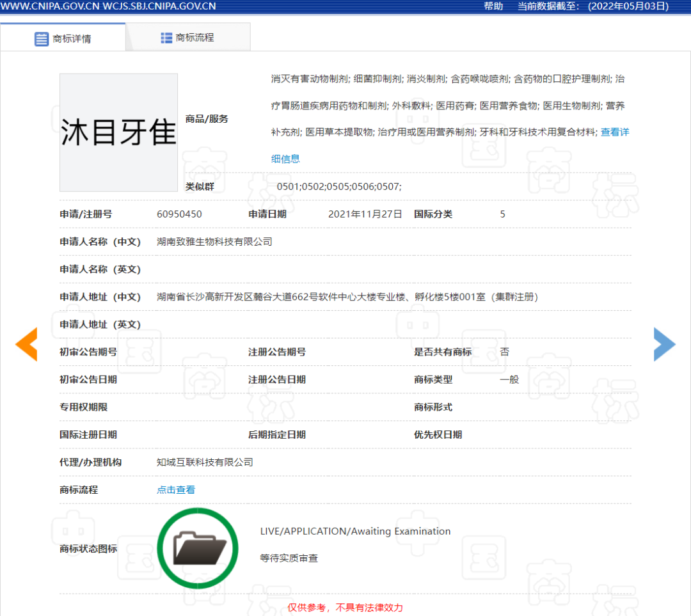Click the 类似群 label
691x616 pixels.
tap(200, 186)
